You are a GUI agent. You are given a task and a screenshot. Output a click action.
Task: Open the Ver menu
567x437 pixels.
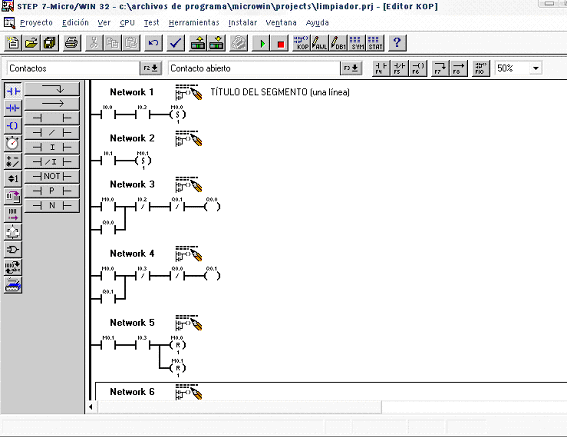pos(104,23)
